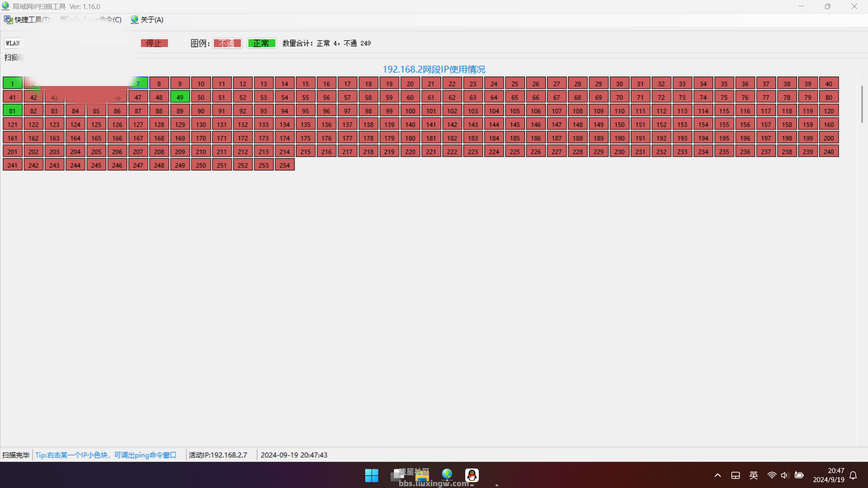Select IP block 160

point(829,124)
